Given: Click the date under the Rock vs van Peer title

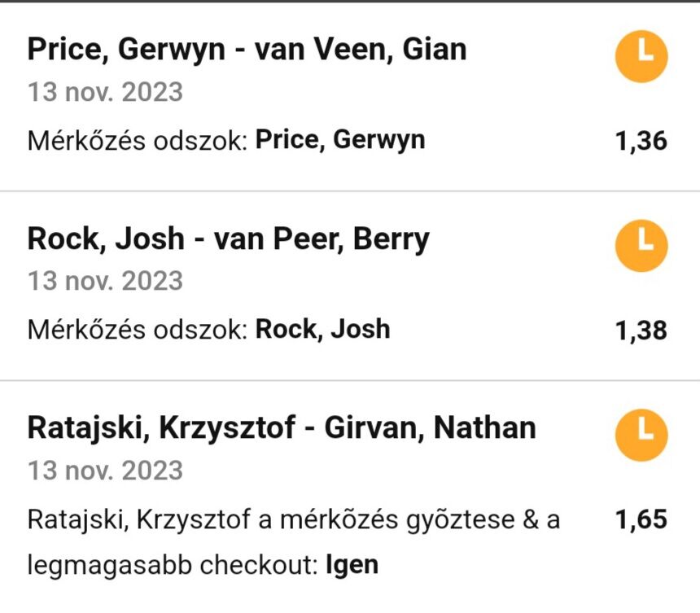Looking at the screenshot, I should pyautogui.click(x=106, y=282).
